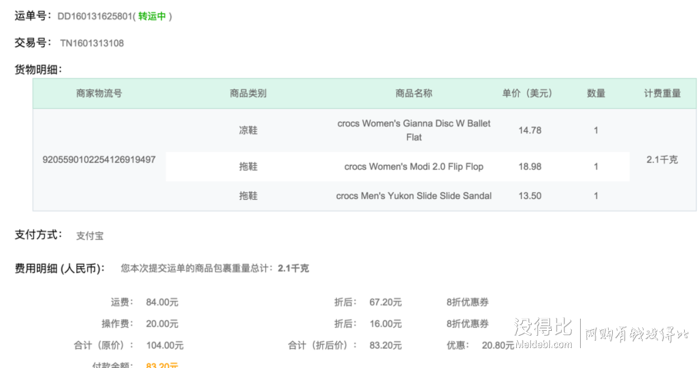This screenshot has width=700, height=368.
Task: Click the original total 104.00元
Action: tap(165, 345)
